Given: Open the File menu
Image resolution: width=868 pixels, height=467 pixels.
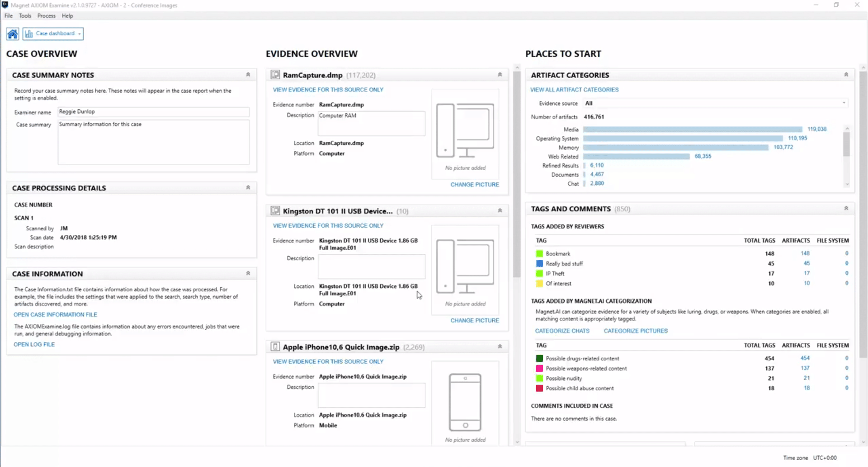Looking at the screenshot, I should point(9,16).
